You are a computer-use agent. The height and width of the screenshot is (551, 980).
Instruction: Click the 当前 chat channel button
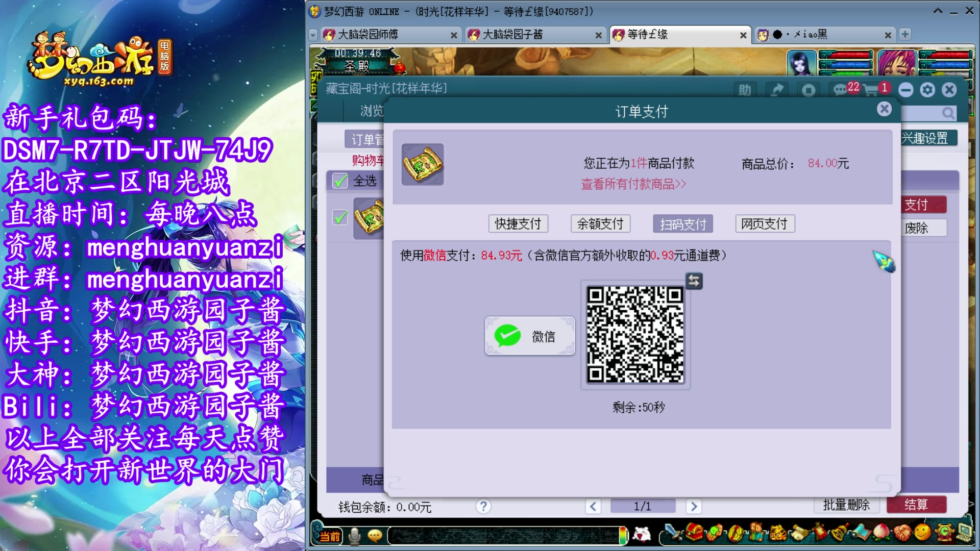pyautogui.click(x=330, y=536)
